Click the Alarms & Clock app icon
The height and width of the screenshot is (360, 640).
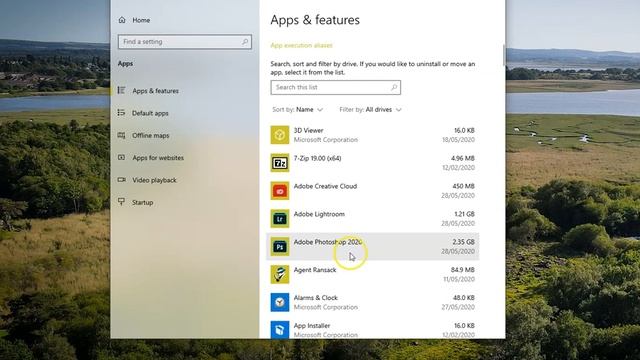pos(280,302)
